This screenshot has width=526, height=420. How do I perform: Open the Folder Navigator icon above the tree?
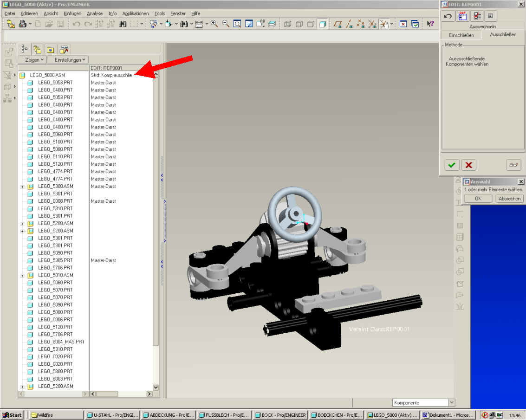pos(37,50)
